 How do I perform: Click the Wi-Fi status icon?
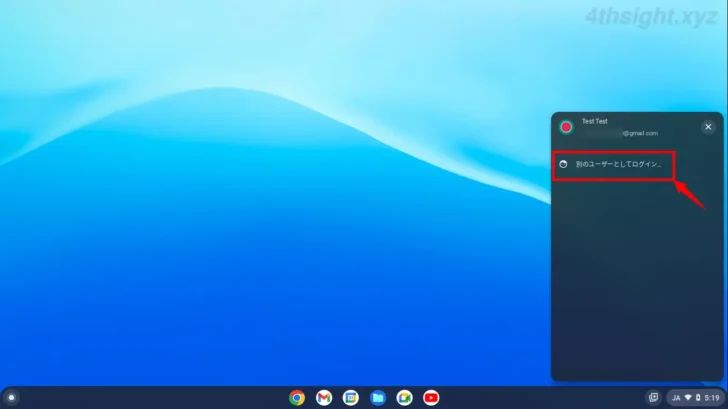(x=688, y=397)
